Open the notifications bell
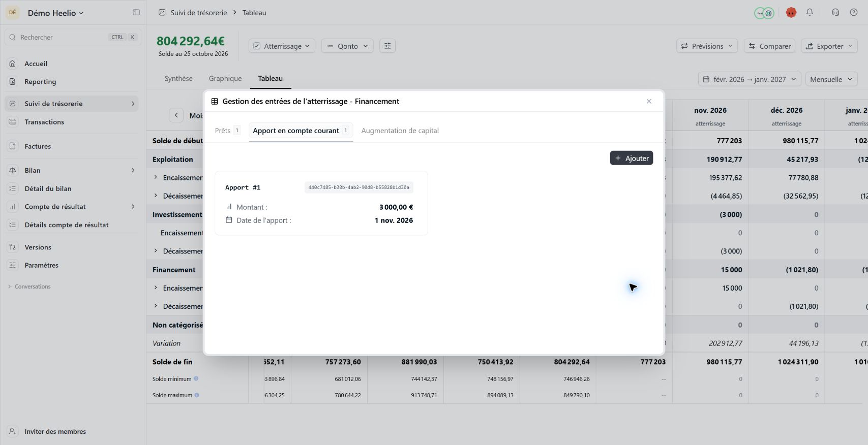Viewport: 868px width, 445px height. (x=810, y=12)
